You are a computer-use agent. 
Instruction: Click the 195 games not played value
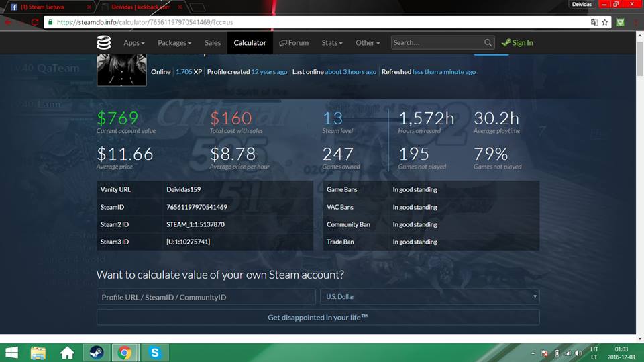(414, 154)
